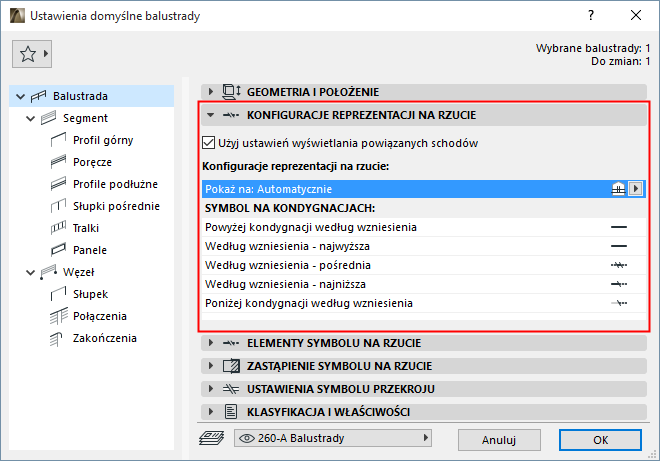Screen dimensions: 660x461
Task: Click the Profile podłużne icon
Action: (59, 184)
